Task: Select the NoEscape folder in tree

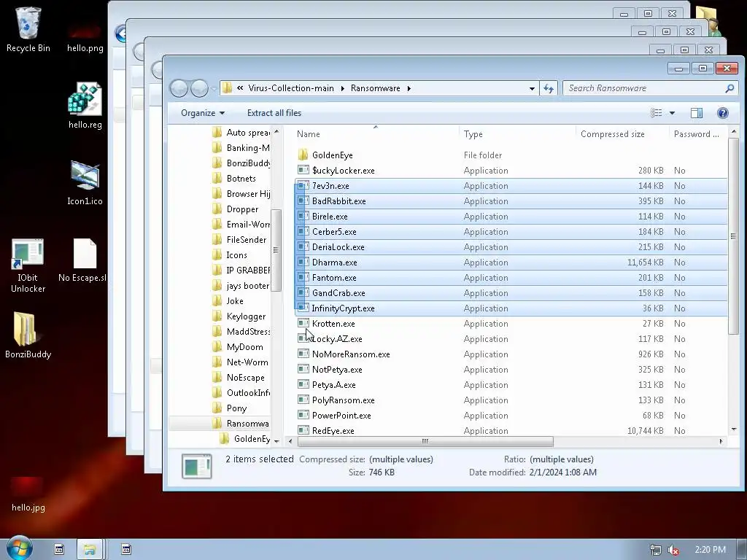Action: [x=245, y=378]
